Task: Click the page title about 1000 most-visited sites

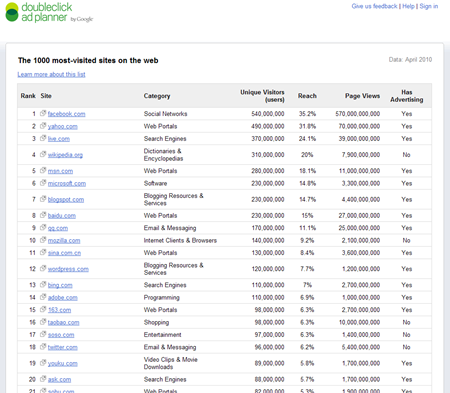Action: point(88,60)
